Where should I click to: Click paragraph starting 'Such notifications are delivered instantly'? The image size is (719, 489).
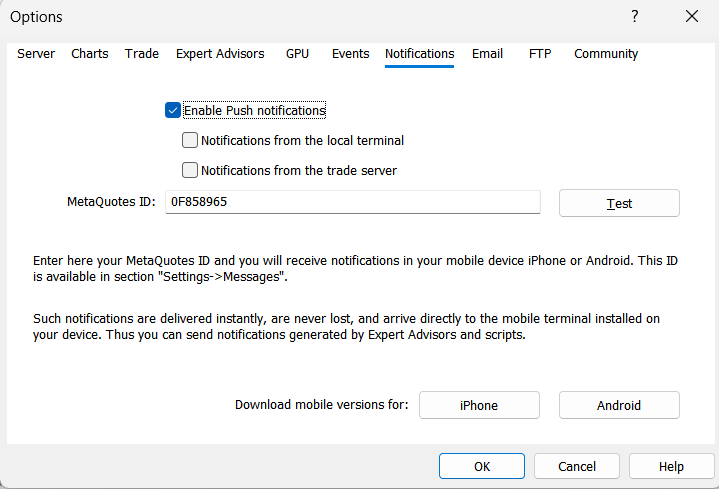[x=346, y=326]
